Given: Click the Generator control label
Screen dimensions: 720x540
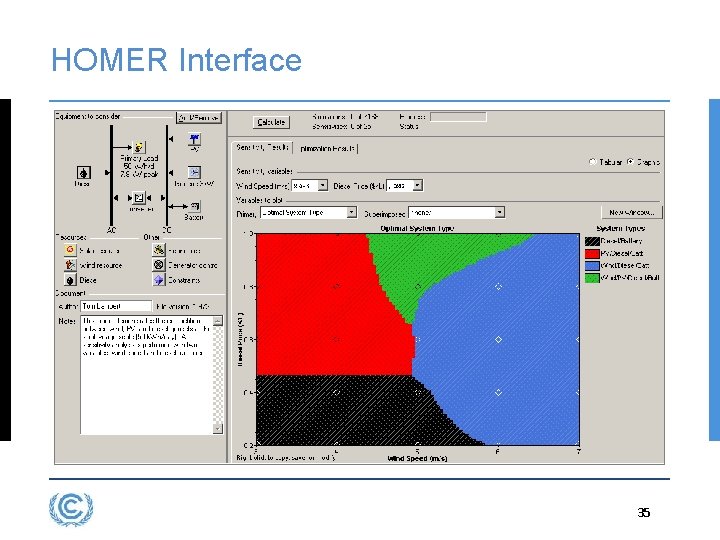Looking at the screenshot, I should (x=192, y=265).
